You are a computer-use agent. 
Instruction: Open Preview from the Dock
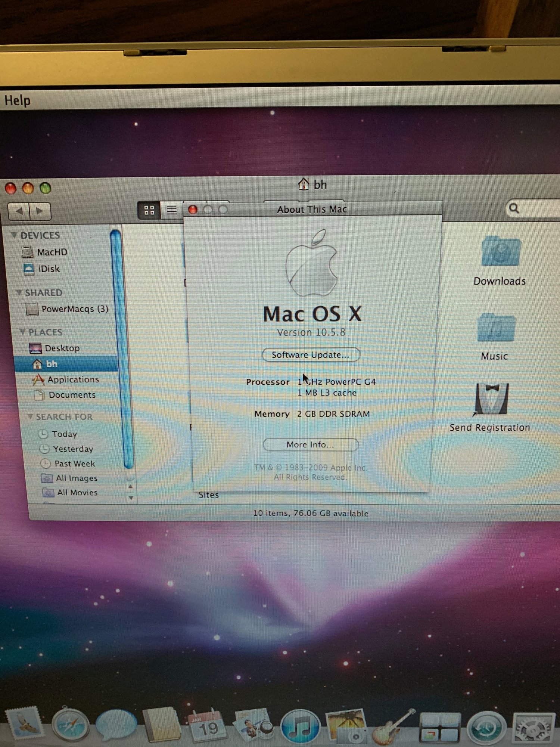254,725
